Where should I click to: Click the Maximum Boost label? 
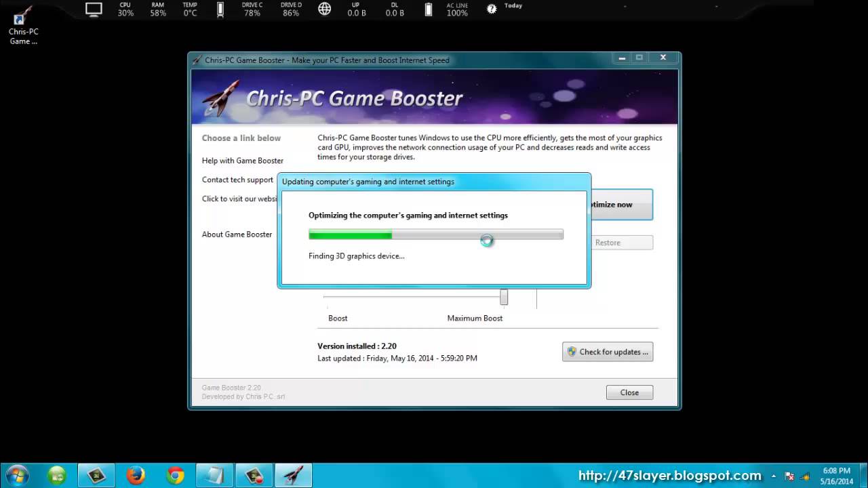[x=475, y=318]
